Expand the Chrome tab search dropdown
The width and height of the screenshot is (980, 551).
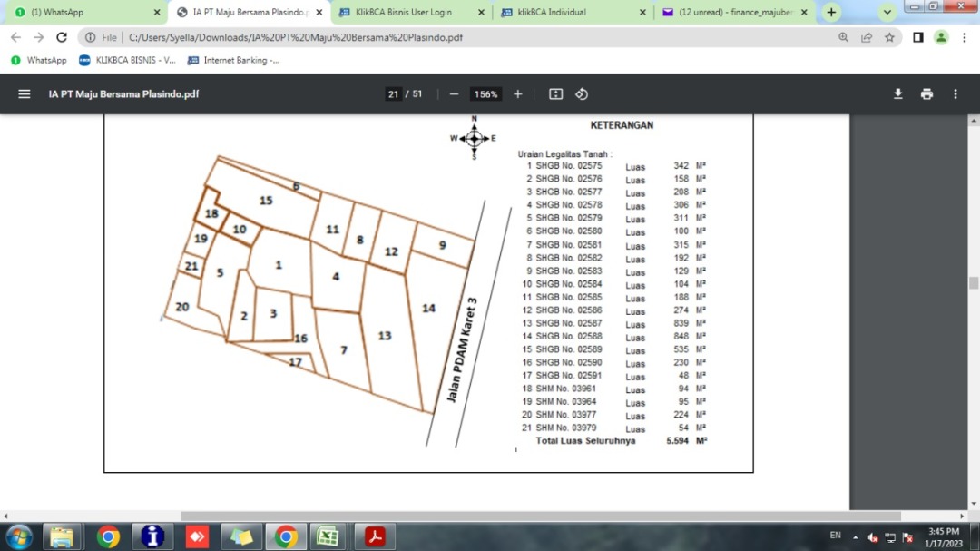click(887, 13)
